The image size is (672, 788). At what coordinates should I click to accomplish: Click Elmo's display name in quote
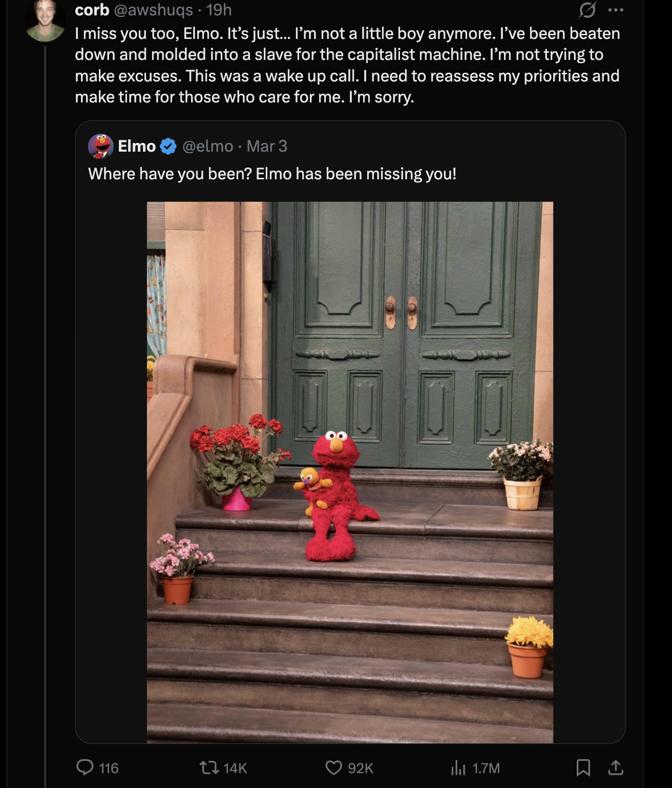(137, 146)
